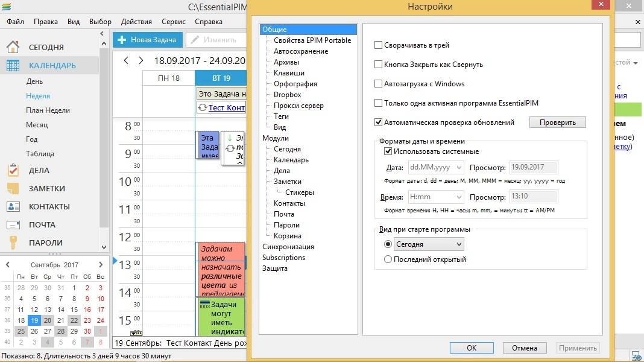Click the plus icon of Новая Задача
Image resolution: width=644 pixels, height=362 pixels.
[x=122, y=40]
